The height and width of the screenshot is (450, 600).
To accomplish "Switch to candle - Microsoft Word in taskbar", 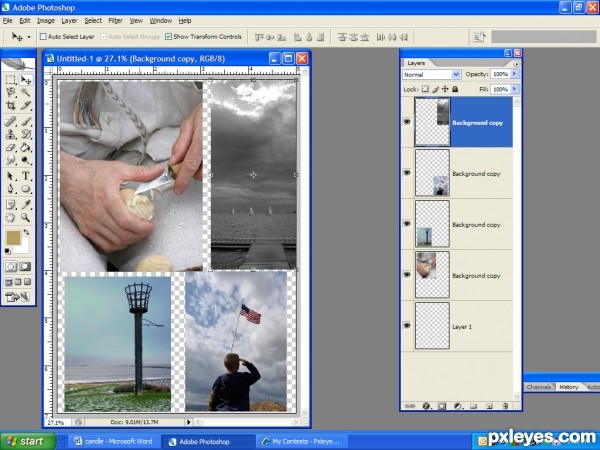I will [114, 441].
